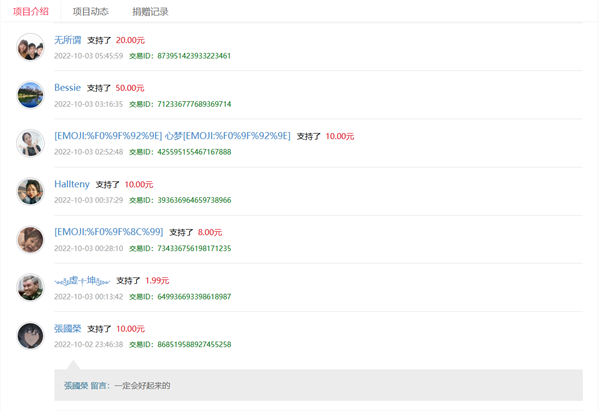The width and height of the screenshot is (600, 412).
Task: Open donor name link Hallteny
Action: pyautogui.click(x=72, y=184)
